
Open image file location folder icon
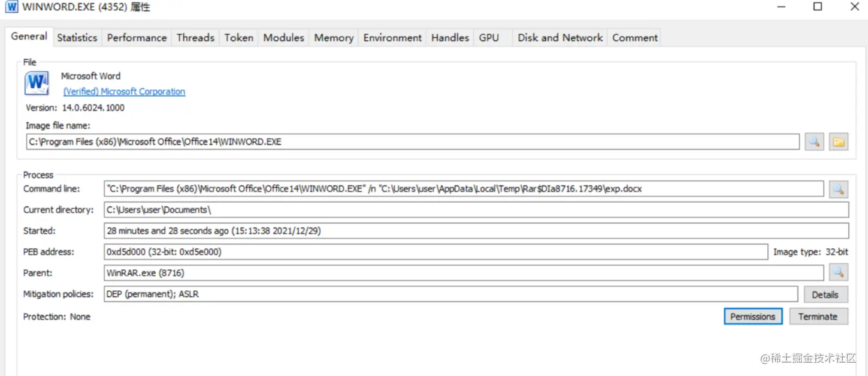tap(839, 142)
